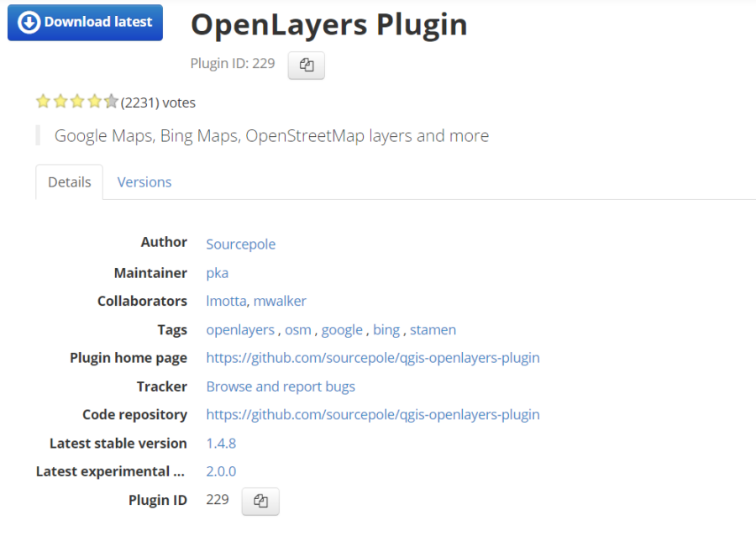Click the second star of the vote rating

point(60,101)
